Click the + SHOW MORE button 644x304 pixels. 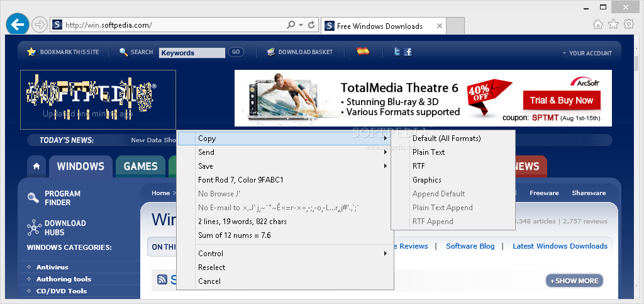pos(574,281)
